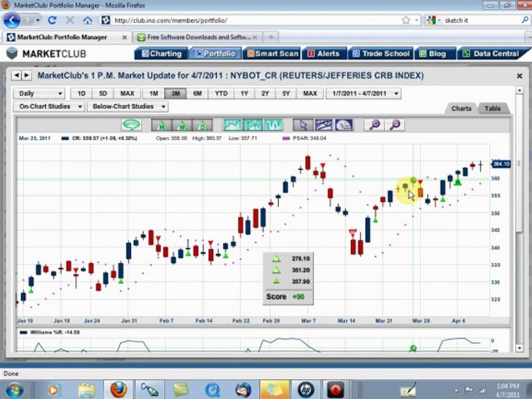Image resolution: width=532 pixels, height=399 pixels.
Task: Click the Firefox back button
Action: (x=12, y=21)
